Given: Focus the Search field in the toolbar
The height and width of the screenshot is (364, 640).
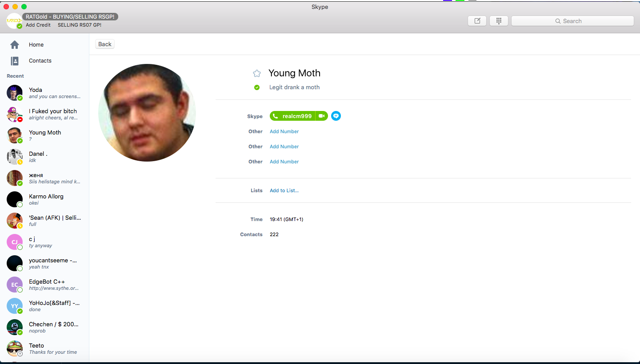Looking at the screenshot, I should (572, 21).
